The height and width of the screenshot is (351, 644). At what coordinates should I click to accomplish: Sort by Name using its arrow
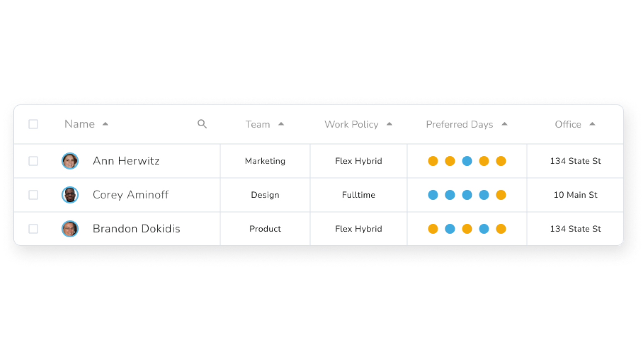105,124
